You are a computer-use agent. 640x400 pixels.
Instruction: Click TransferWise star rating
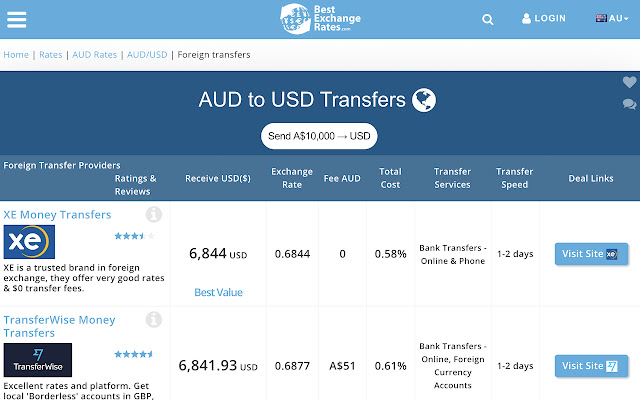[x=134, y=354]
